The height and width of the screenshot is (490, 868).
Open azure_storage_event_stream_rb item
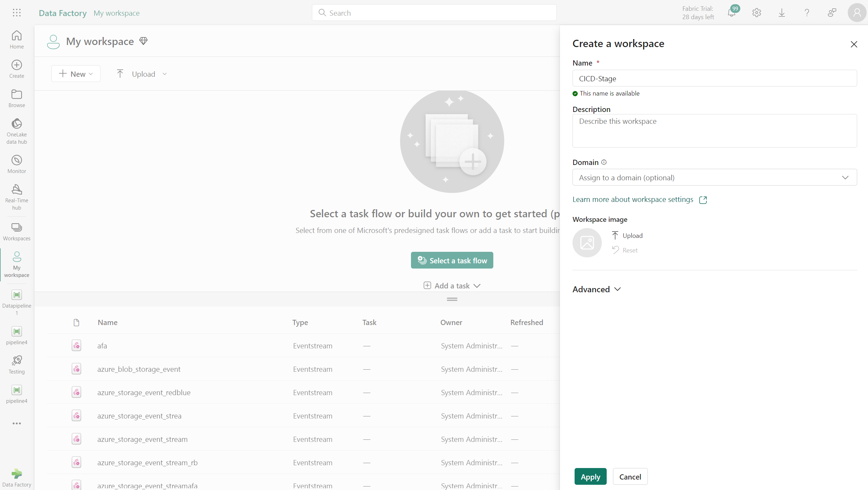pos(147,462)
